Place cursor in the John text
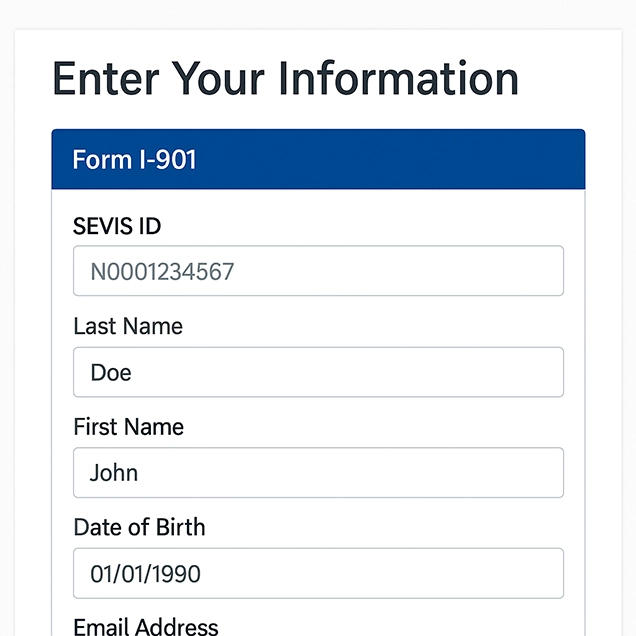Image resolution: width=636 pixels, height=636 pixels. coord(114,473)
